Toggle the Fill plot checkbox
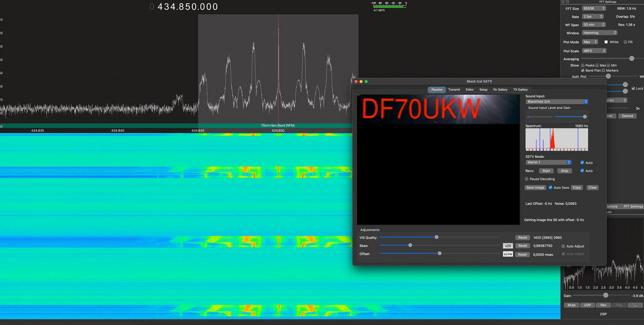Screen dimensions: 644x325 (x=625, y=42)
